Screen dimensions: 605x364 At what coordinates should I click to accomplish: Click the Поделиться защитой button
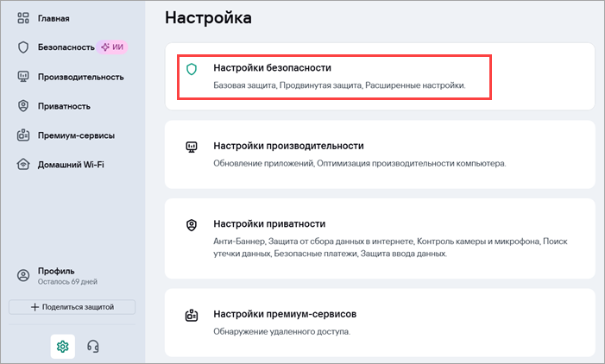72,307
